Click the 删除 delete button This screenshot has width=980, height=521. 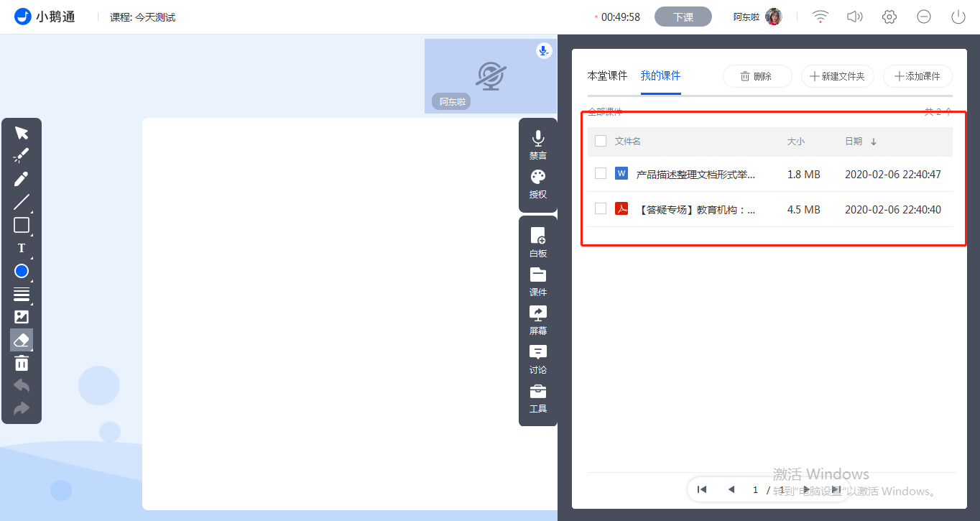pos(757,76)
